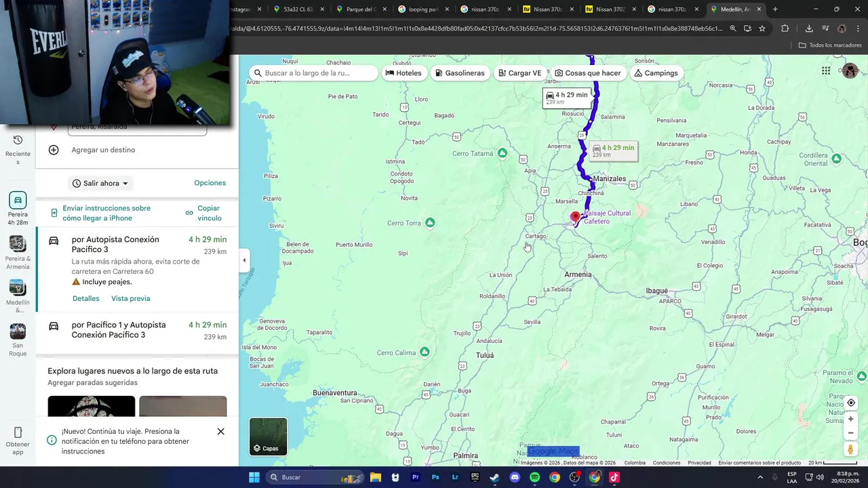Click the browser zoom magnifier icon
The image size is (868, 488).
[732, 28]
